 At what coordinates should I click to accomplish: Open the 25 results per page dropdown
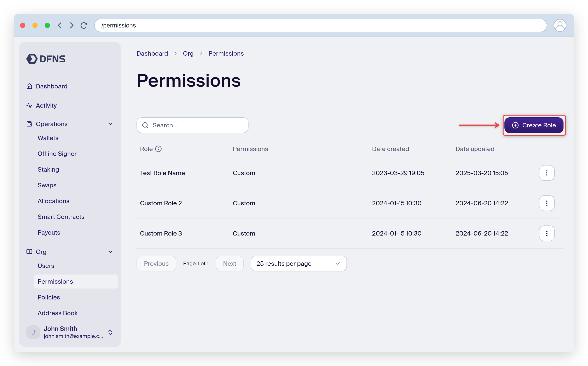[x=298, y=264]
